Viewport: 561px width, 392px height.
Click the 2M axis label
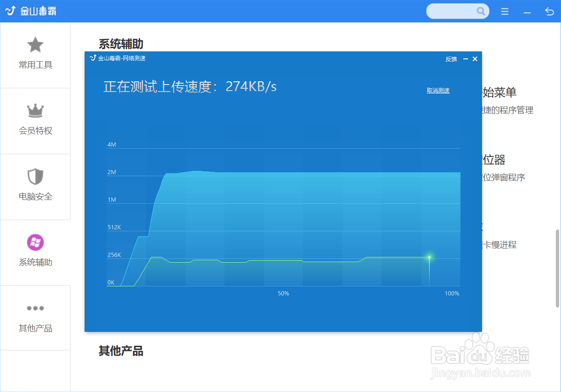(112, 172)
